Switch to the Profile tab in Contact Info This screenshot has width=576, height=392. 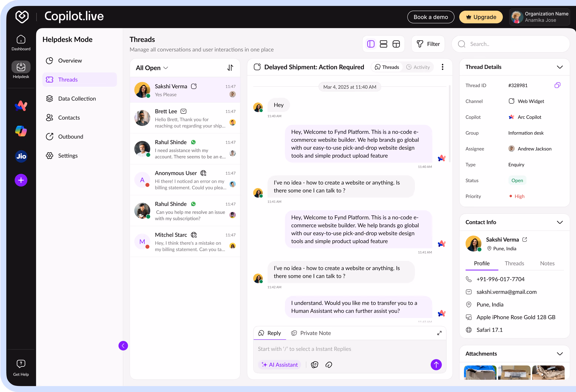482,263
